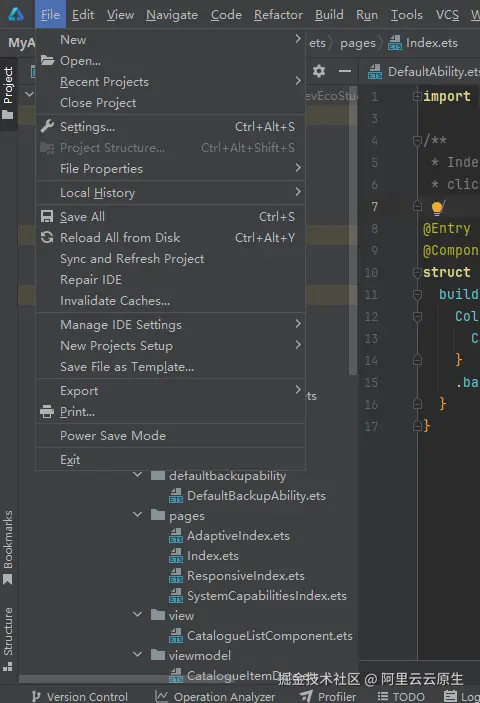Collapse the viewmodel folder

pyautogui.click(x=138, y=655)
